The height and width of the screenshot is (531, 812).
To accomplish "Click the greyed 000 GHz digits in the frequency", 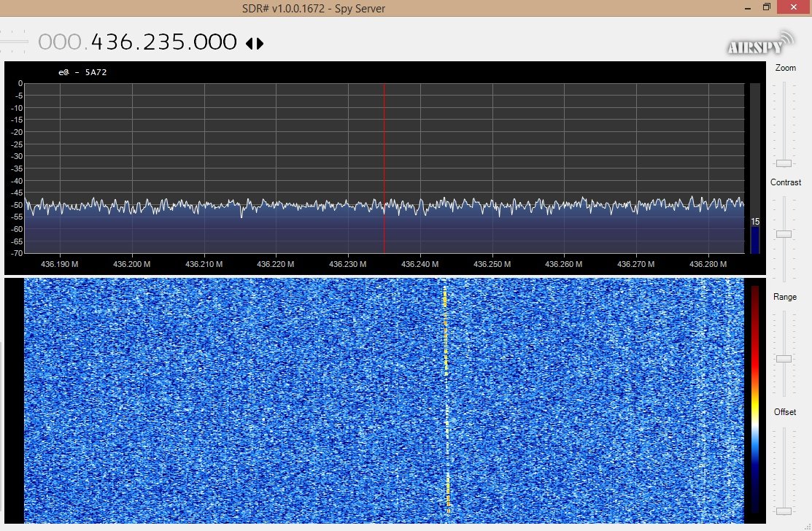I will click(60, 42).
